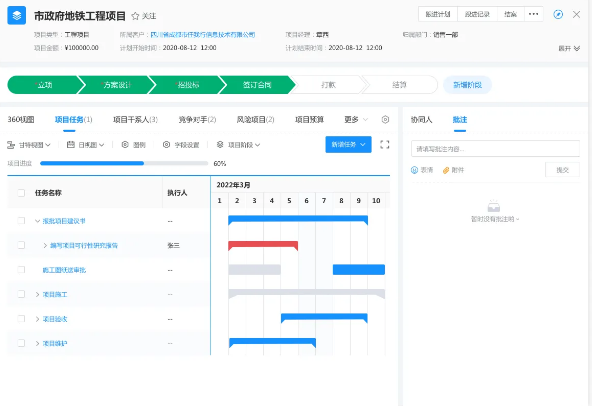
Task: Click the attachment paperclip icon
Action: click(x=446, y=170)
